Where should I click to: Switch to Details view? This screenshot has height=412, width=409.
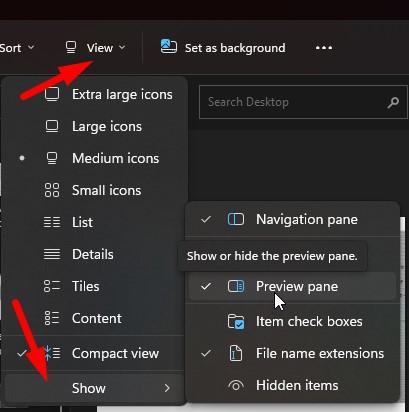pos(95,254)
